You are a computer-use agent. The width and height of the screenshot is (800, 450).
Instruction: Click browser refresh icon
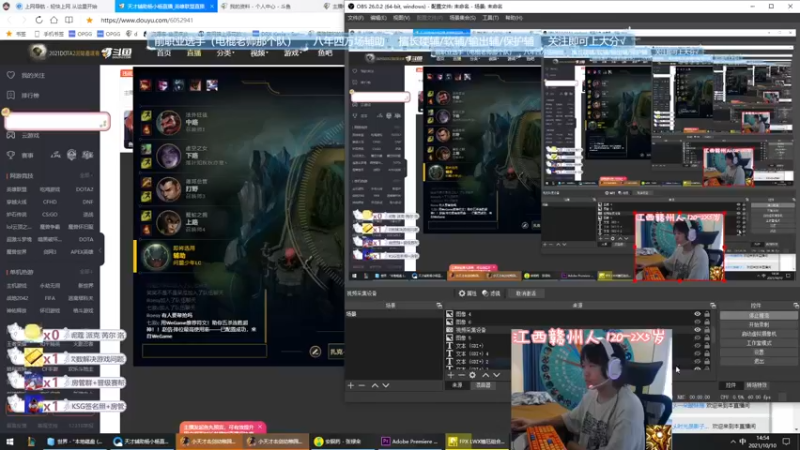(x=39, y=20)
